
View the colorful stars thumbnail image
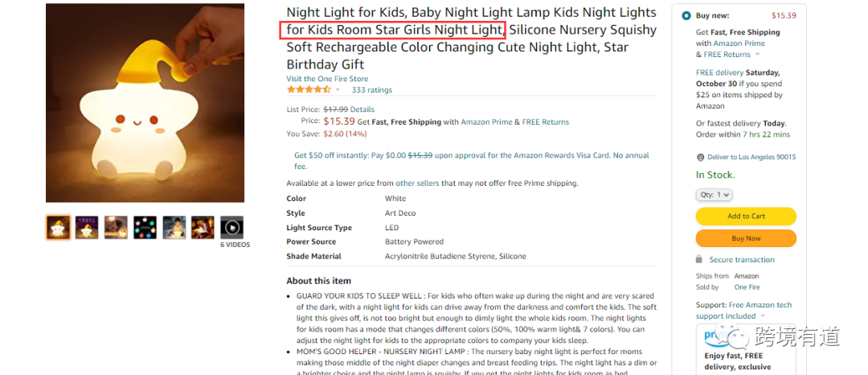coord(145,228)
